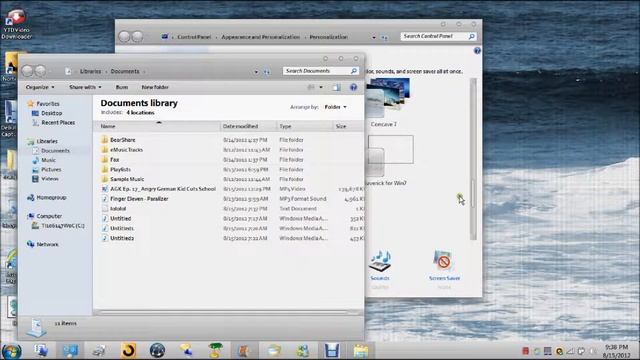
Task: Open the address bar history dropdown
Action: click(x=256, y=71)
